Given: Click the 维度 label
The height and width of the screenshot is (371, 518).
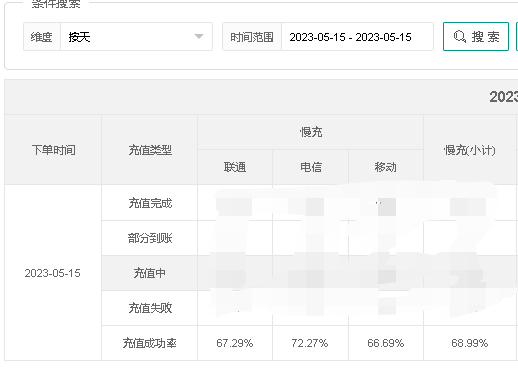Looking at the screenshot, I should [42, 37].
